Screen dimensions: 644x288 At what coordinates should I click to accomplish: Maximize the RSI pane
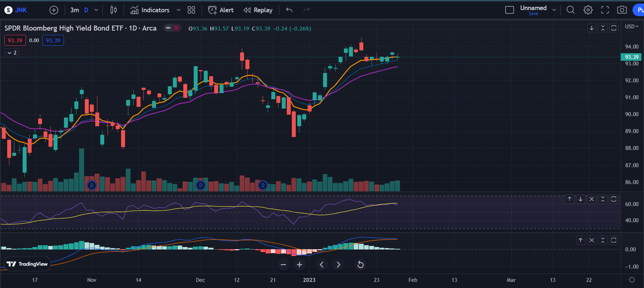[614, 199]
